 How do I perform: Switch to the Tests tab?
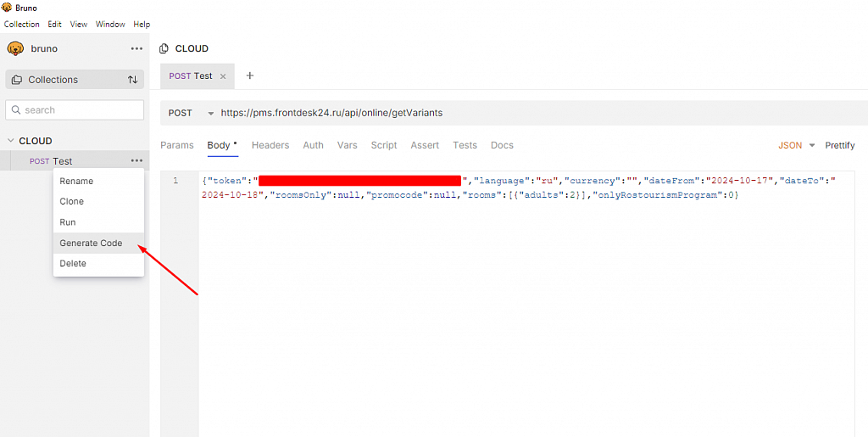(465, 145)
